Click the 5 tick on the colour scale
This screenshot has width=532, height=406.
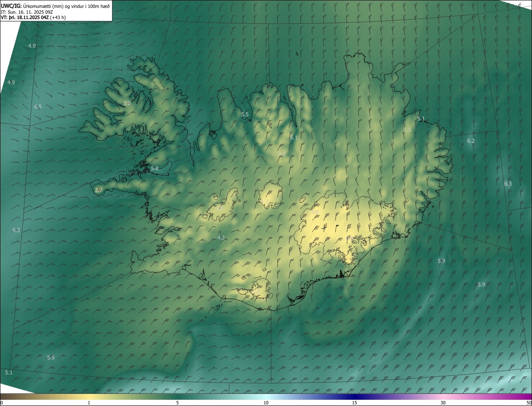(x=177, y=403)
